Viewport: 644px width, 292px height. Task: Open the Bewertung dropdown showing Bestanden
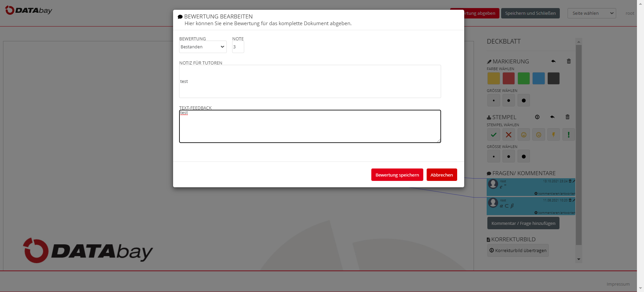pyautogui.click(x=203, y=47)
